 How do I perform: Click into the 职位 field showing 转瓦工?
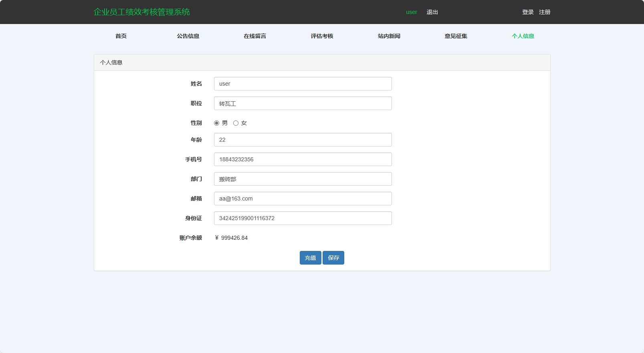[x=303, y=103]
